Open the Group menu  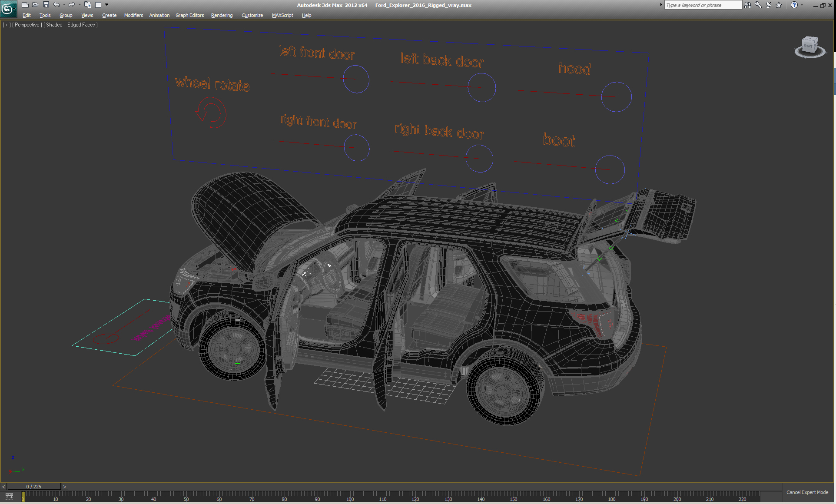coord(66,15)
